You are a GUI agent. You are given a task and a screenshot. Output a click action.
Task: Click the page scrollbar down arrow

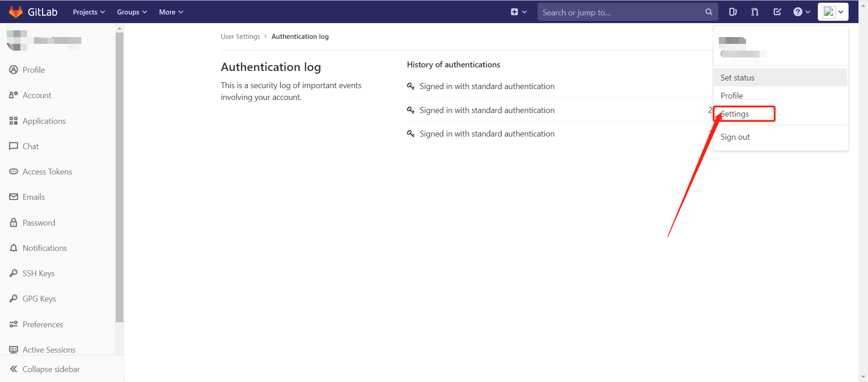[x=863, y=377]
